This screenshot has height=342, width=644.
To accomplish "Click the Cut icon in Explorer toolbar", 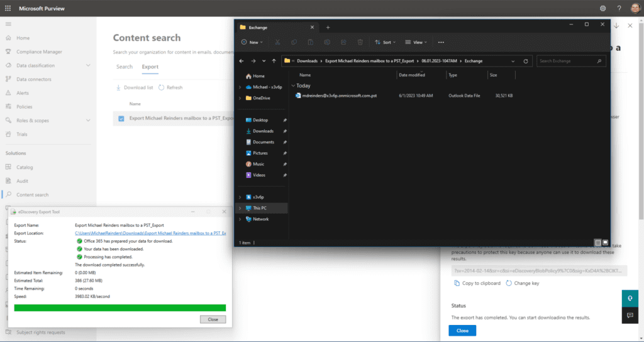I will [x=277, y=42].
